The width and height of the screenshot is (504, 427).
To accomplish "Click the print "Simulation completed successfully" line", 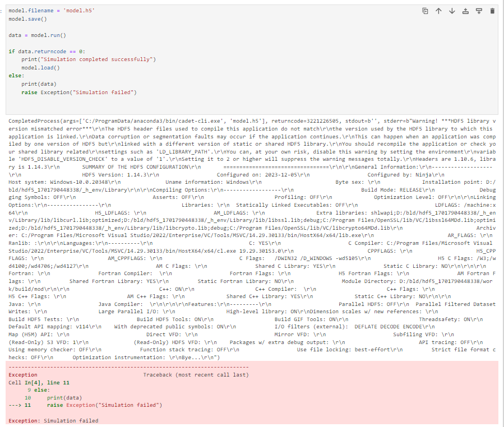I will 89,59.
